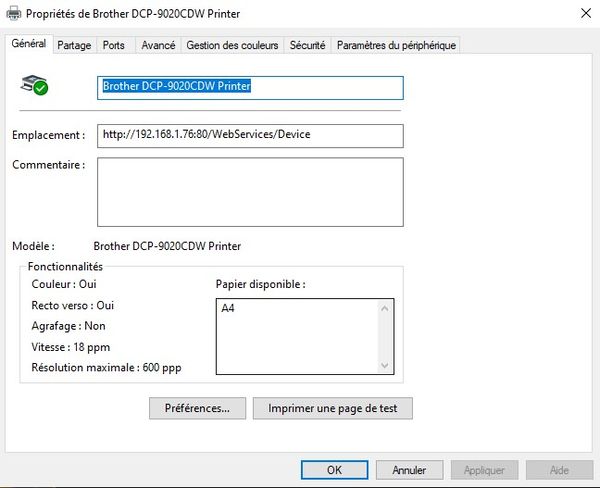
Task: Open the Préférences... button
Action: click(197, 408)
